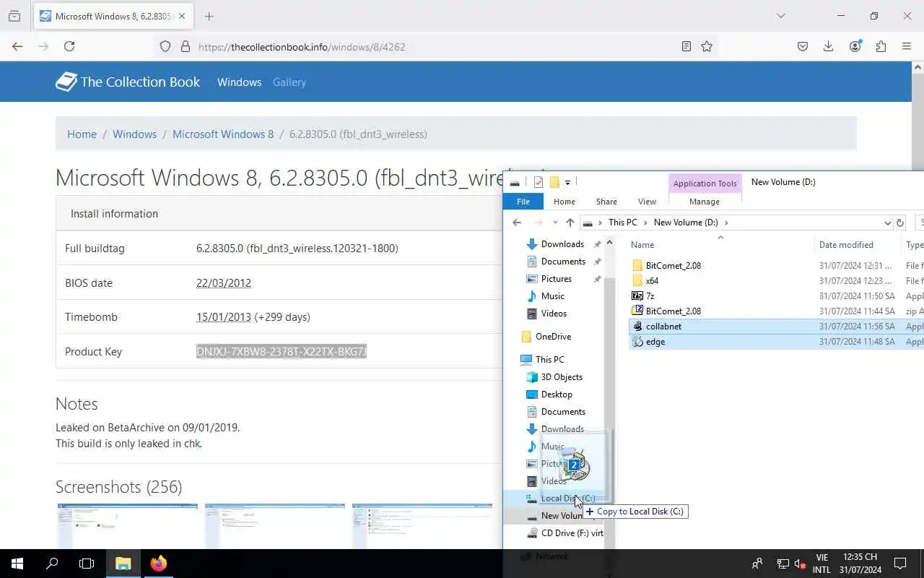
Task: Open the Manage ribbon tab
Action: 705,202
